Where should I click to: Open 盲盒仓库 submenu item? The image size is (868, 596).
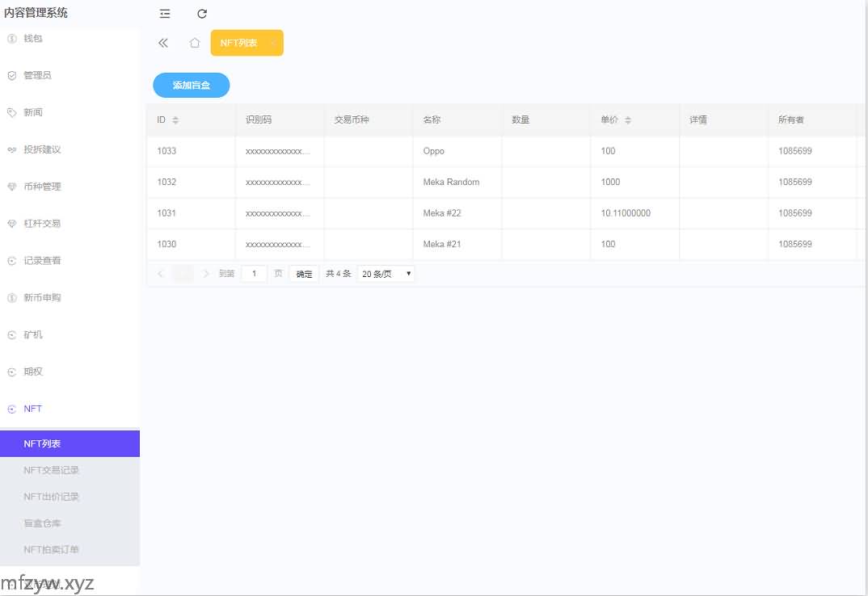click(43, 523)
